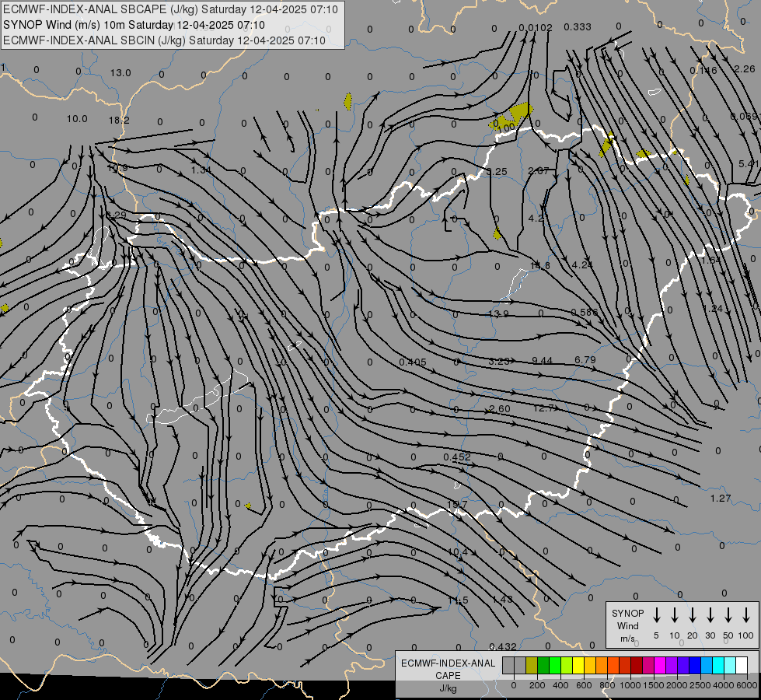
Task: Click the map value '10.4'
Action: click(x=458, y=552)
